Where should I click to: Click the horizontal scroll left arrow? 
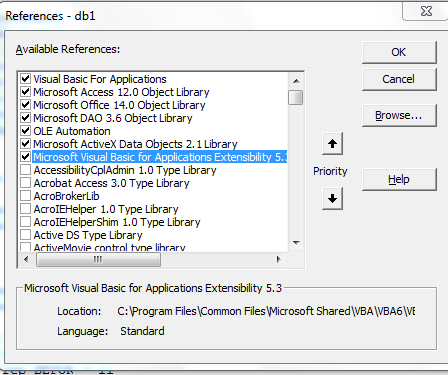26,259
